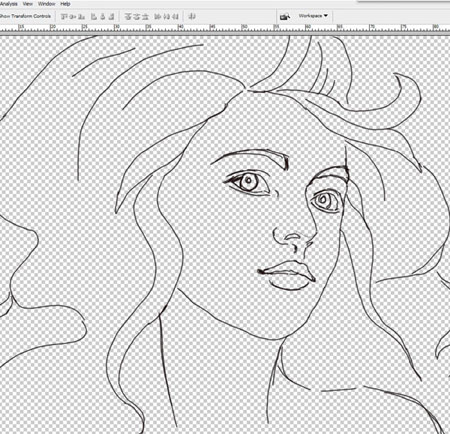The width and height of the screenshot is (450, 434).
Task: Open the Window menu
Action: (x=47, y=4)
